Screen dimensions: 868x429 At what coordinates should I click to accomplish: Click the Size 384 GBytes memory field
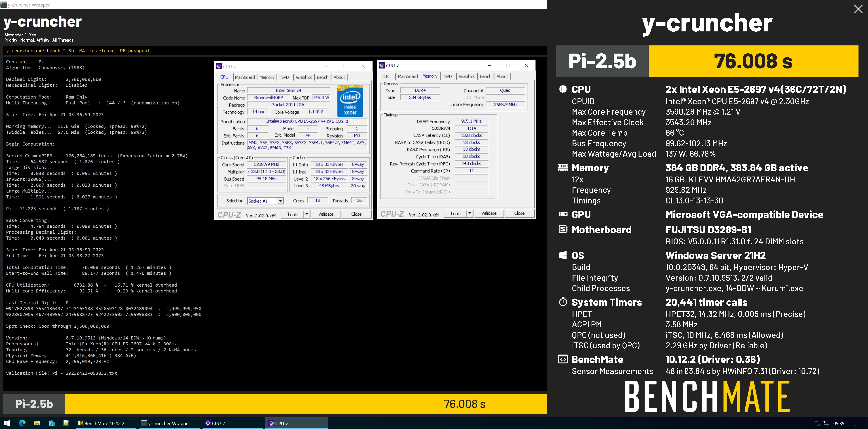(x=420, y=97)
